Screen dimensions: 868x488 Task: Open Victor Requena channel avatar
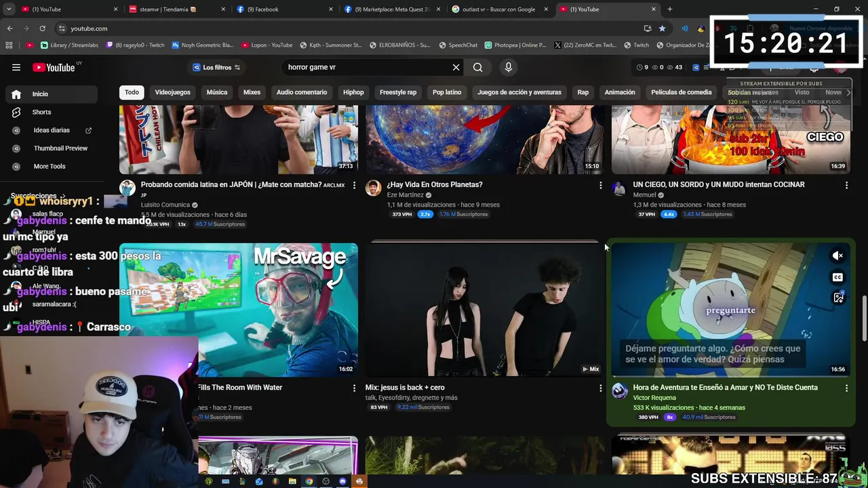click(x=619, y=390)
